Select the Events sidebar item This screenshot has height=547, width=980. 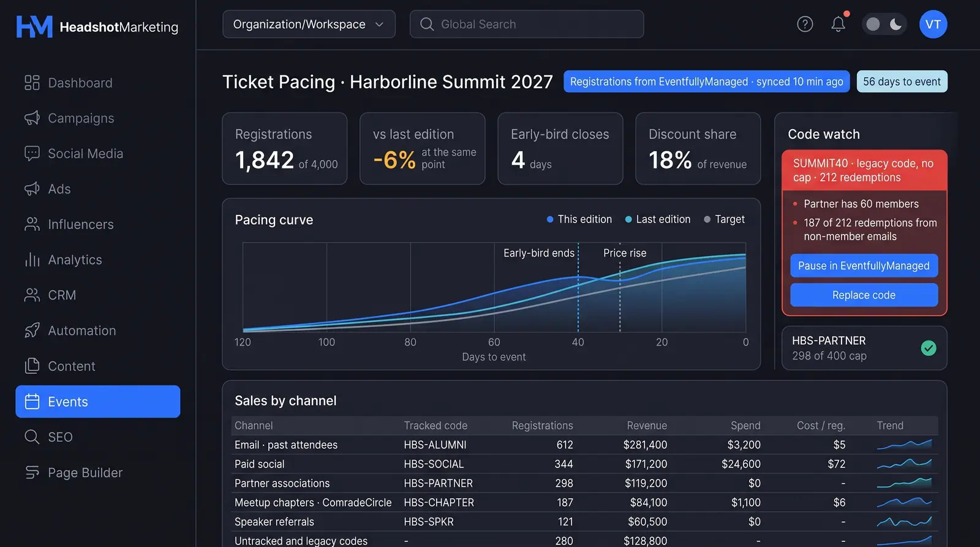(98, 401)
